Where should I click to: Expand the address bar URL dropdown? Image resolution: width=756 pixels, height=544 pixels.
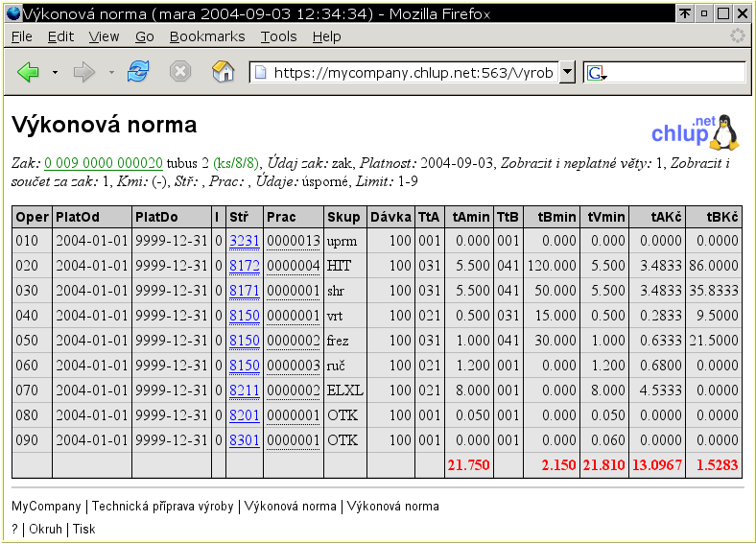tap(568, 72)
